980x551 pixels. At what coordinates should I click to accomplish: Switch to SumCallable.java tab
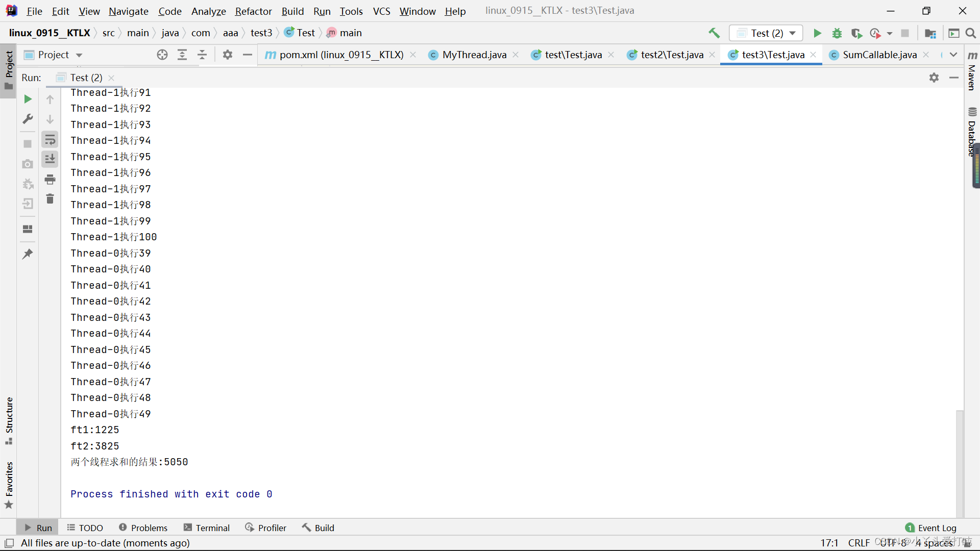[879, 55]
